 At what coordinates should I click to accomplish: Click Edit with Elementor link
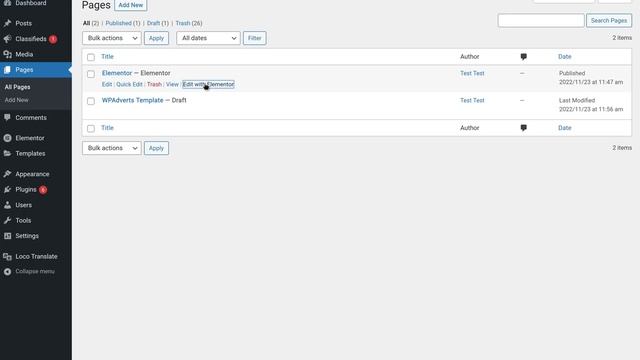[x=208, y=84]
